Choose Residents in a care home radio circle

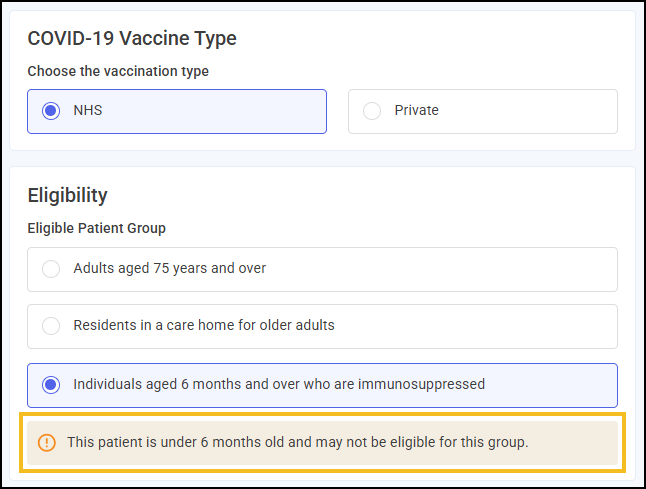point(51,326)
